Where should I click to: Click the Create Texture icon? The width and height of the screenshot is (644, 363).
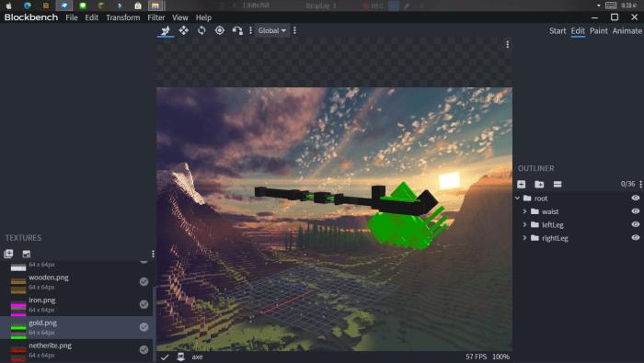pyautogui.click(x=27, y=254)
